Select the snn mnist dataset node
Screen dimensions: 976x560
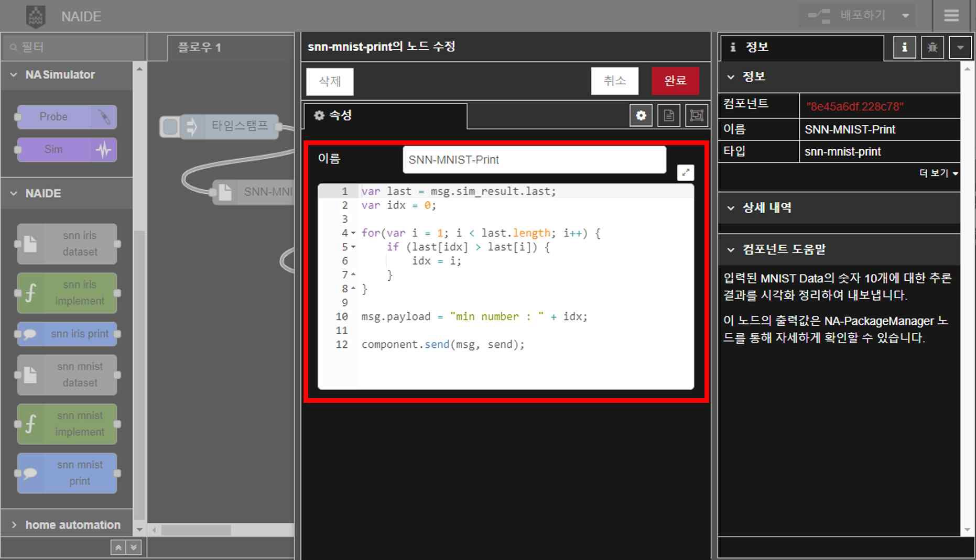tap(67, 375)
